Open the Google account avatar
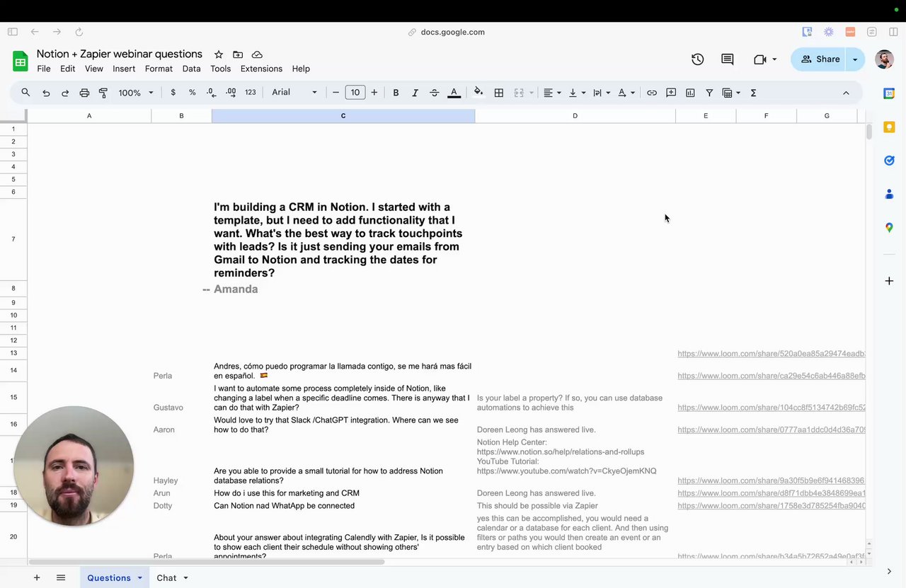 click(884, 59)
